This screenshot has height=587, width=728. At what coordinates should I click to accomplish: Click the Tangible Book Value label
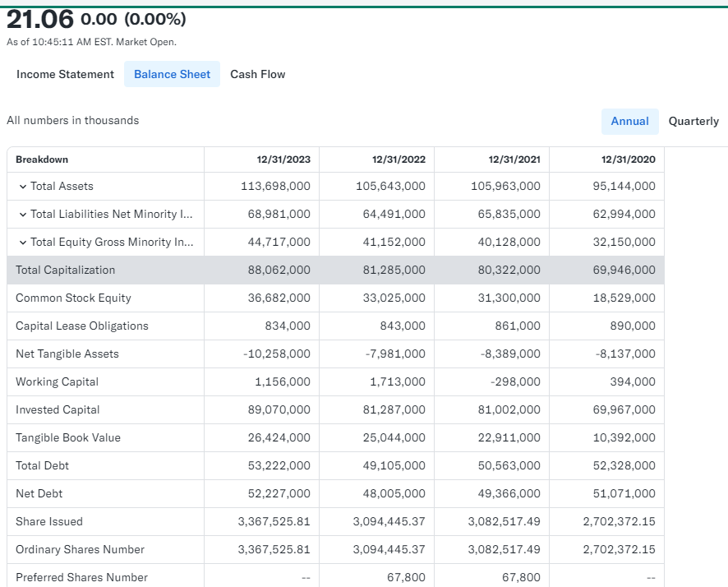click(68, 437)
